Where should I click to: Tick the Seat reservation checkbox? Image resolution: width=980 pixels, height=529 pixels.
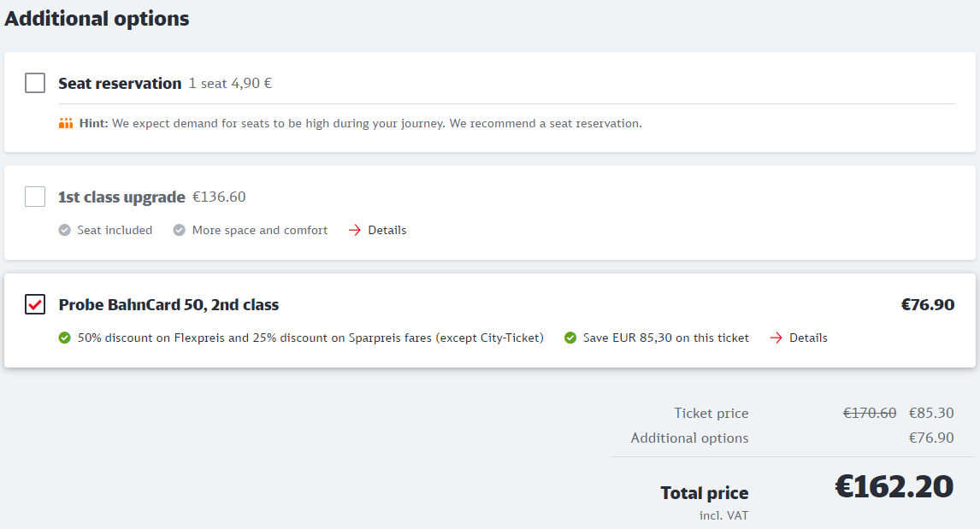click(35, 83)
